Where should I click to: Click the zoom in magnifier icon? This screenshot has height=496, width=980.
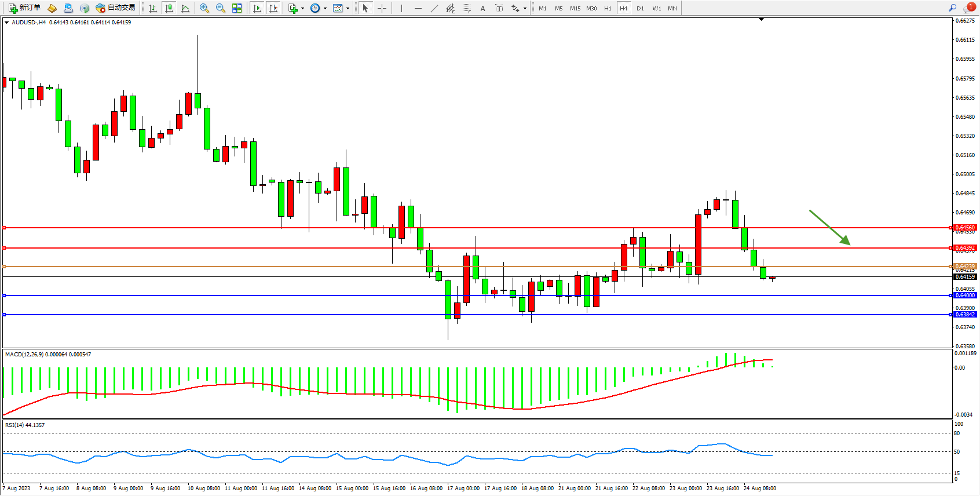[x=204, y=8]
